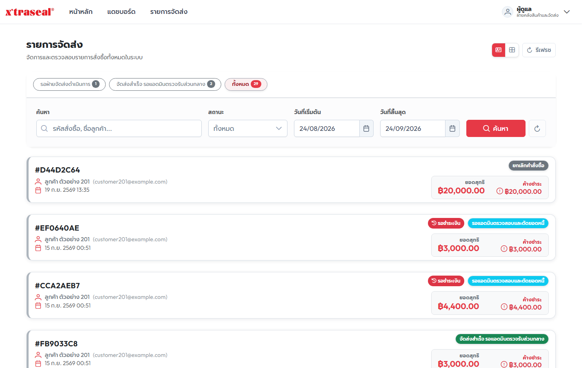Go to แดชบอร์ด in the navigation
Image resolution: width=588 pixels, height=368 pixels.
click(121, 12)
